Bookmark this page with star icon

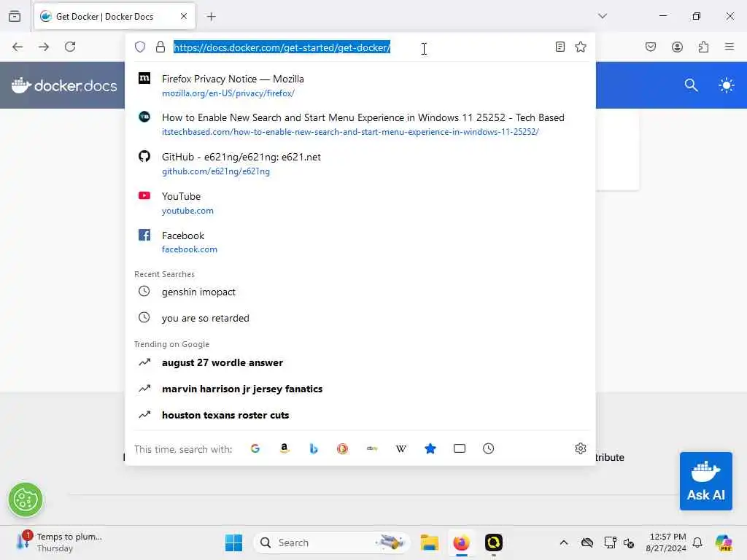pyautogui.click(x=580, y=47)
